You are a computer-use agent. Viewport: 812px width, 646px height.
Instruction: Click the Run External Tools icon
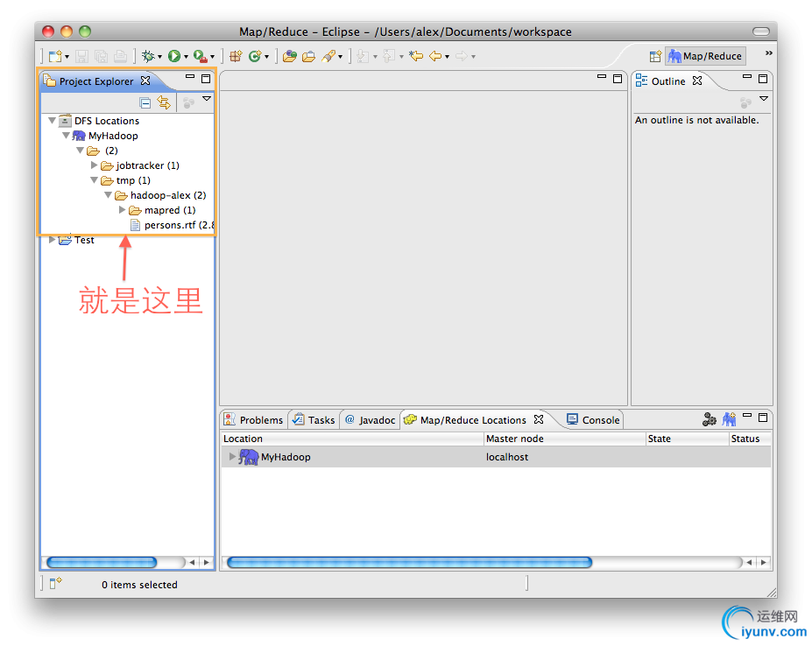coord(201,56)
